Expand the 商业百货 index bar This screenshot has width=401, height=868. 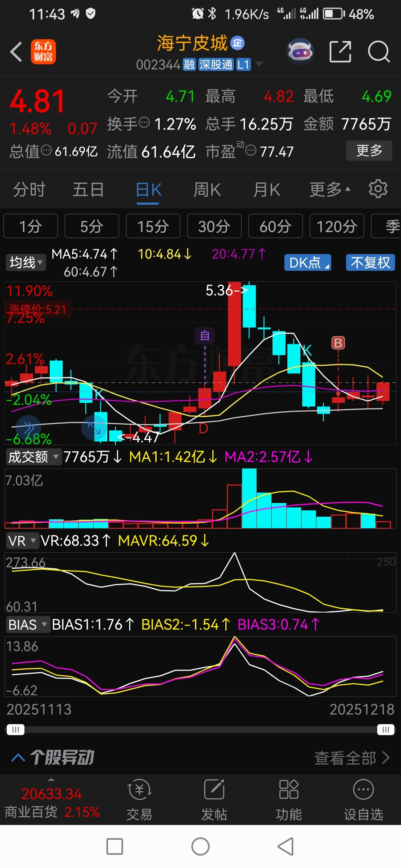[52, 799]
